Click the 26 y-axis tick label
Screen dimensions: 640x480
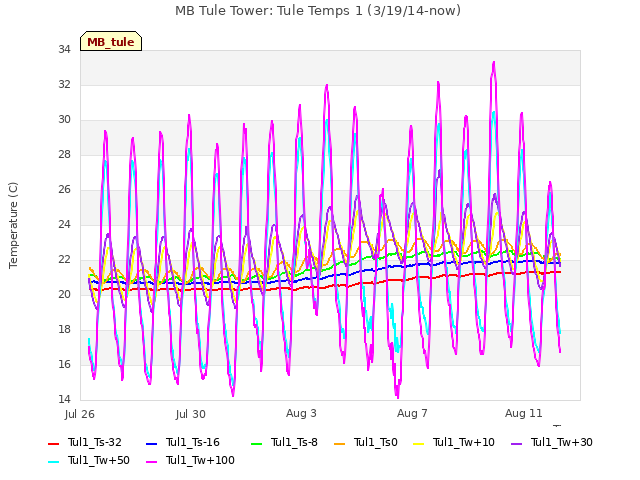tap(64, 189)
